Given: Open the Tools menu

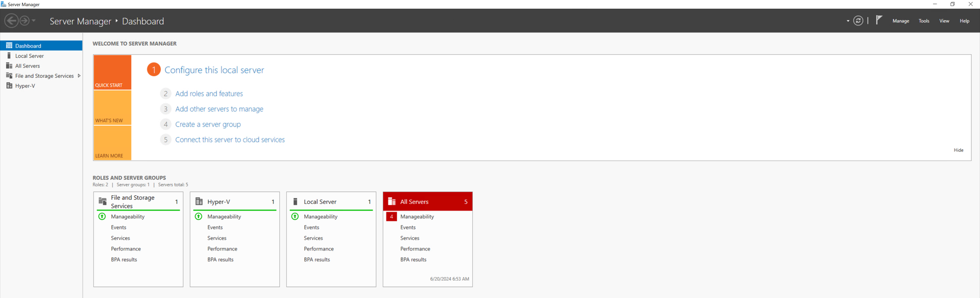Looking at the screenshot, I should coord(924,21).
